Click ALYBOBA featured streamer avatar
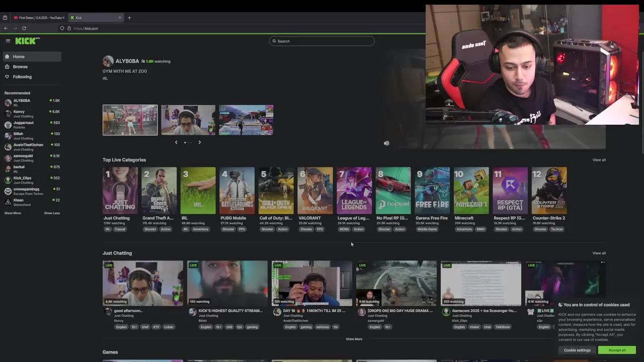This screenshot has width=644, height=362. coord(108,61)
